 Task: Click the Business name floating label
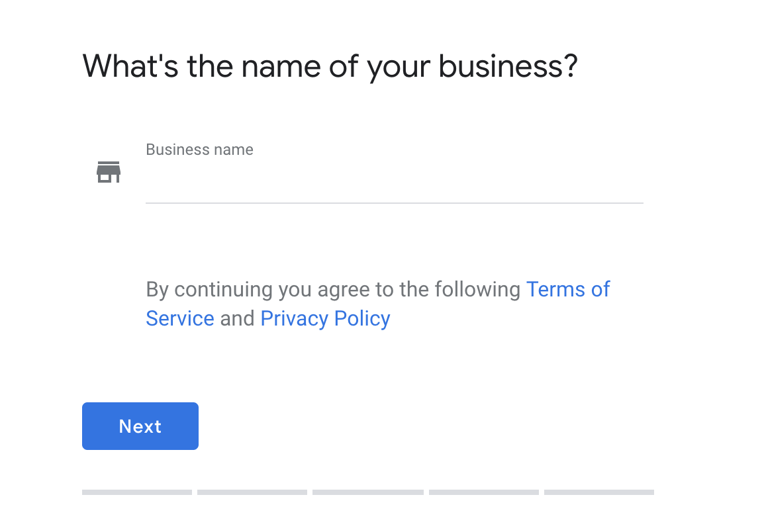[199, 150]
